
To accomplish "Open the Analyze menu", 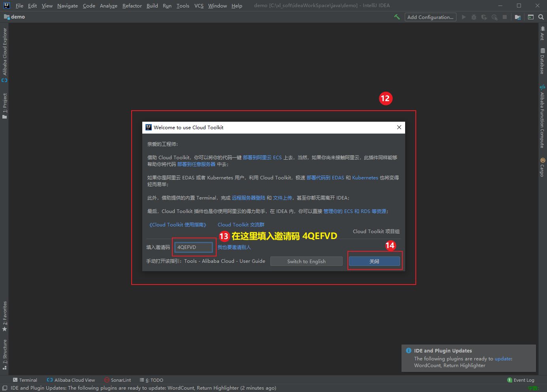I will click(109, 6).
